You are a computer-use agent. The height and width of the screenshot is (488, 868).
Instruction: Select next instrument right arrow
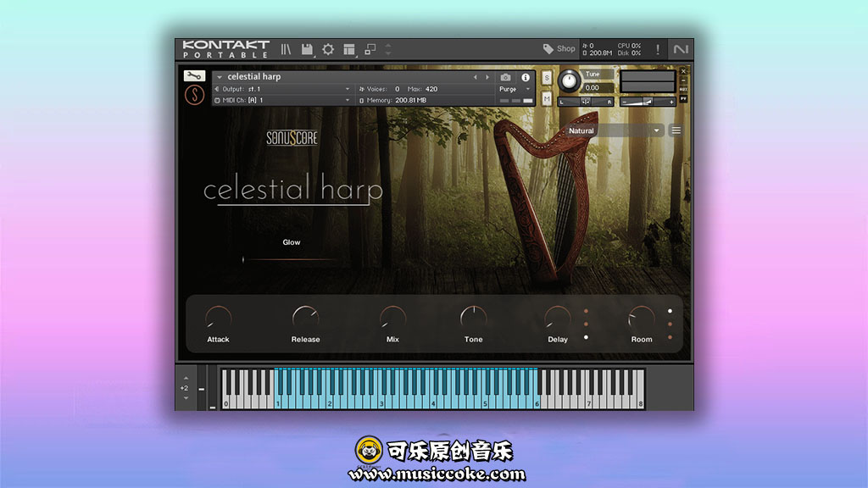pos(487,77)
